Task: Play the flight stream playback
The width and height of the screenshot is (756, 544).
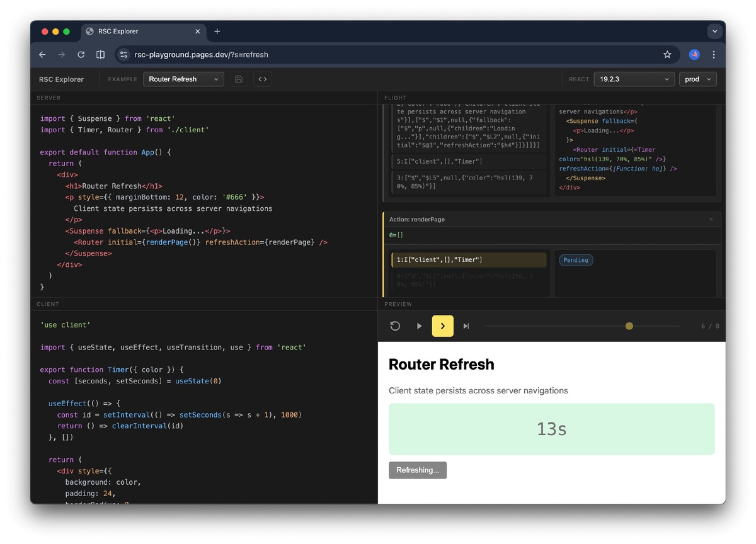Action: 419,326
